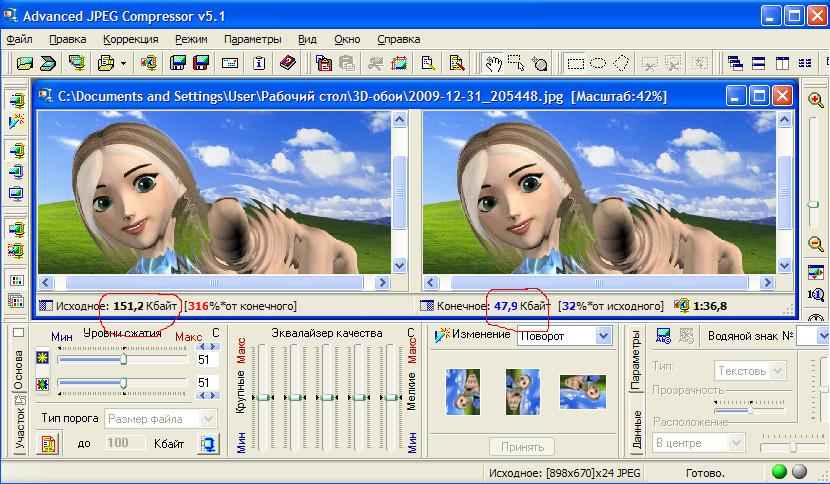Click the compression ratio 1:36,8 text
Viewport: 830px width, 484px height.
click(x=710, y=306)
